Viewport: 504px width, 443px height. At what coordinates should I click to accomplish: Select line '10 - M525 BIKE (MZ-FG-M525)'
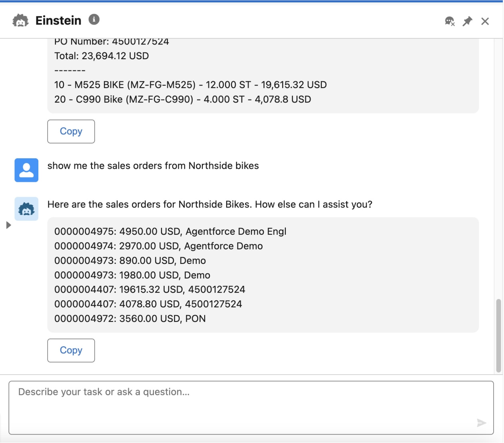tap(191, 85)
